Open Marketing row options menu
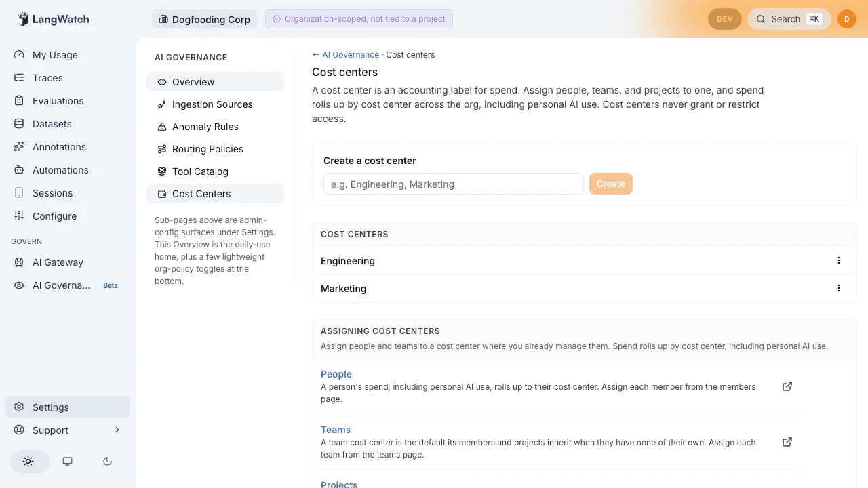Viewport: 868px width, 488px height. click(x=839, y=288)
